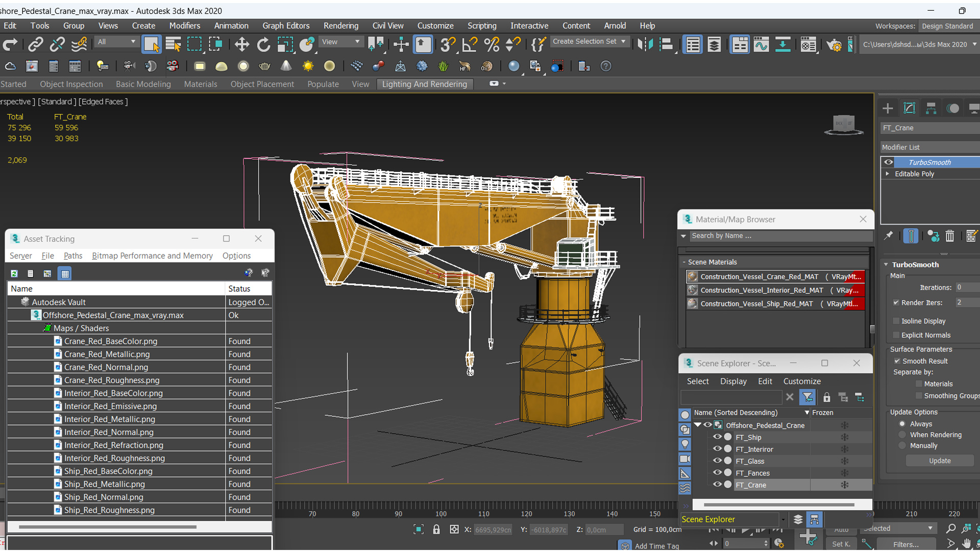Click the Mirror tool icon

[645, 45]
